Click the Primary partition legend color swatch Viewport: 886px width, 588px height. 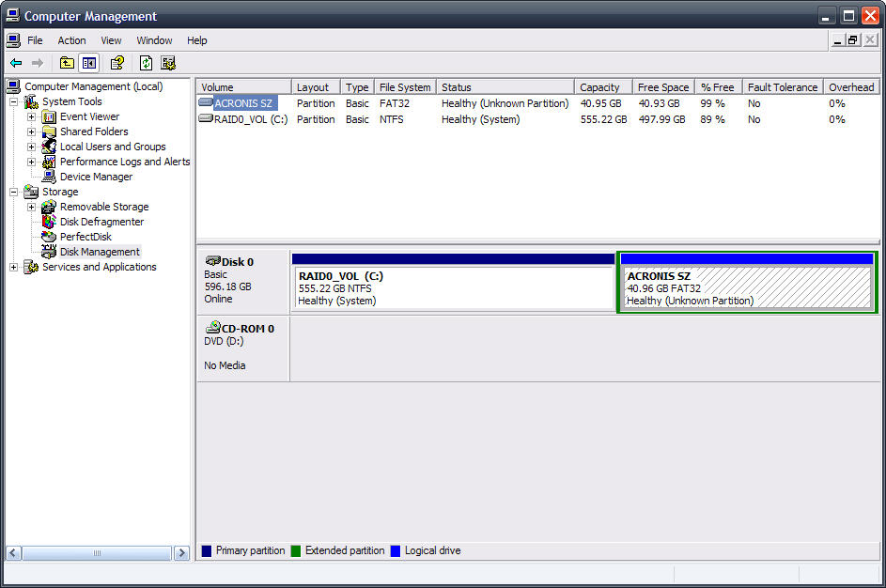point(207,550)
